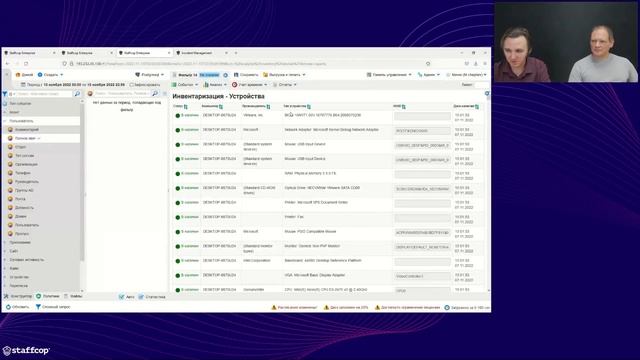The height and width of the screenshot is (360, 640).
Task: Expand the Устройство tree node
Action: pyautogui.click(x=5, y=277)
